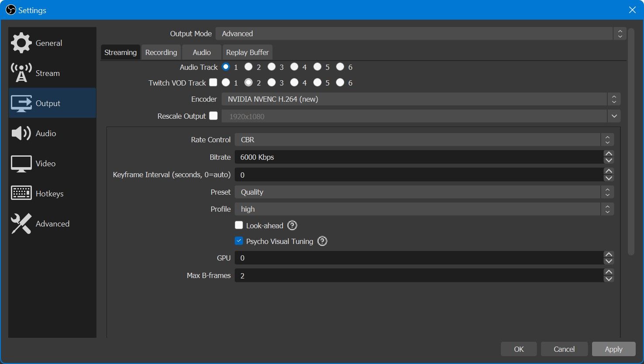
Task: Open General settings via gear icon
Action: tap(21, 43)
